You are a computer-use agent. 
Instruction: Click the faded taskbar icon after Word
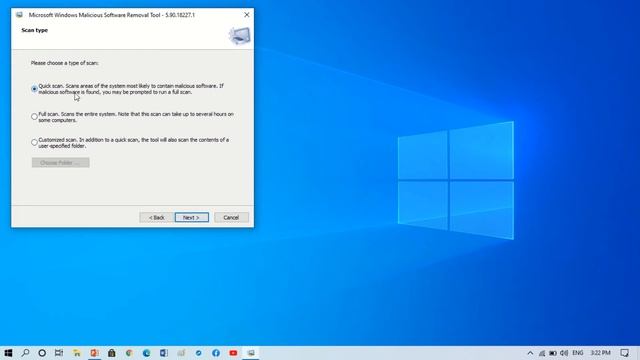point(181,353)
